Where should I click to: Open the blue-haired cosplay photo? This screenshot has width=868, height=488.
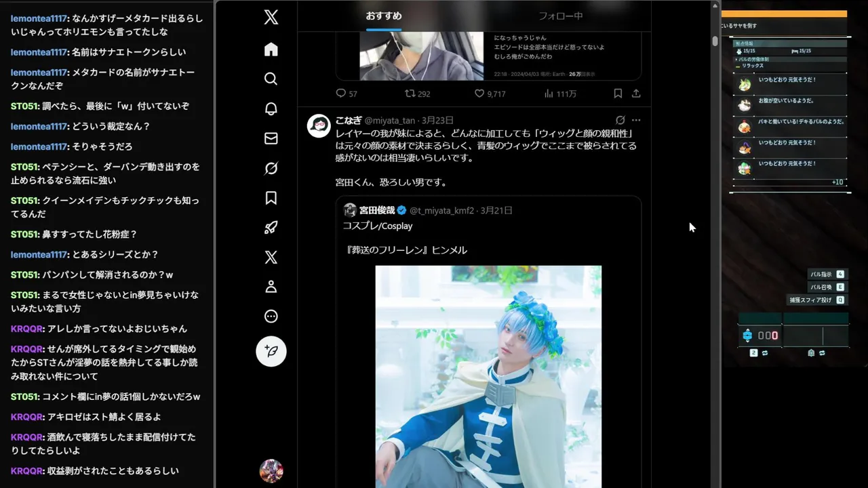coord(488,376)
